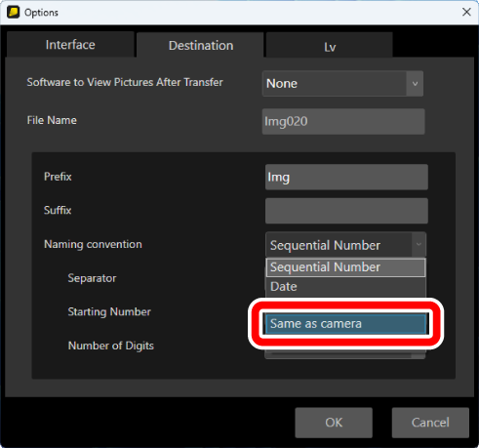Screen dimensions: 479x448
Task: Close the Options dialog window
Action: 466,12
